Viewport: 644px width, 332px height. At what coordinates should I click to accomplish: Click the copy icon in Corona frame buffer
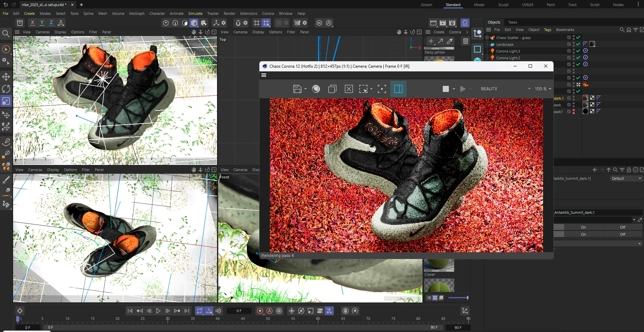click(332, 89)
